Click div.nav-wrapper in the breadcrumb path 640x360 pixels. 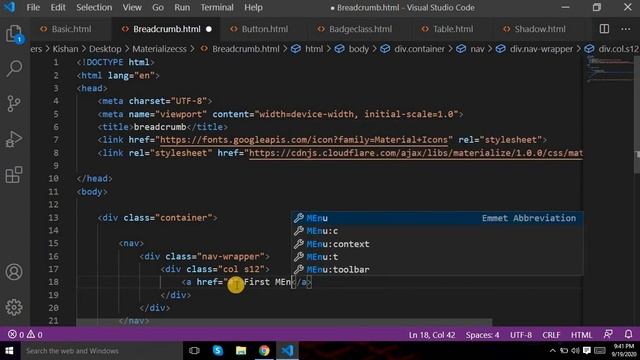[541, 49]
